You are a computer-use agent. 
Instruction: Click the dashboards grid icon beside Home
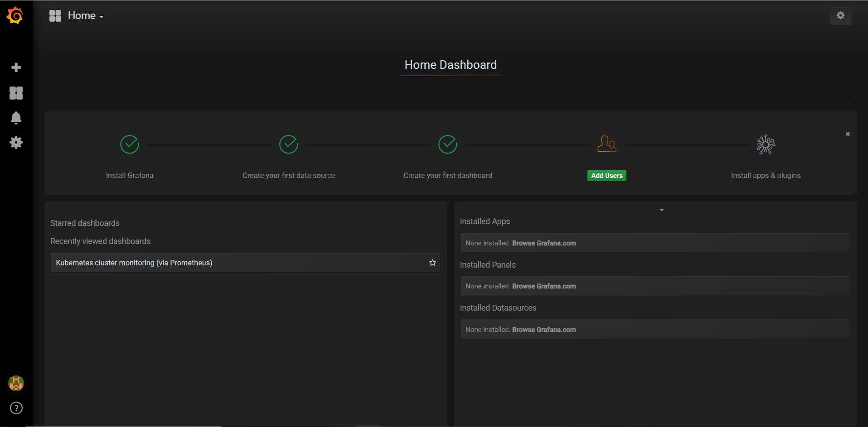tap(55, 16)
